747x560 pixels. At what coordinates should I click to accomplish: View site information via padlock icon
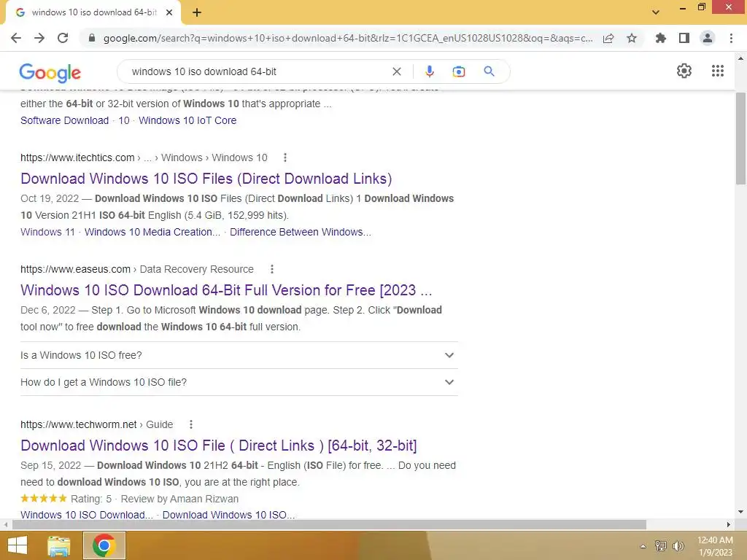(x=92, y=38)
